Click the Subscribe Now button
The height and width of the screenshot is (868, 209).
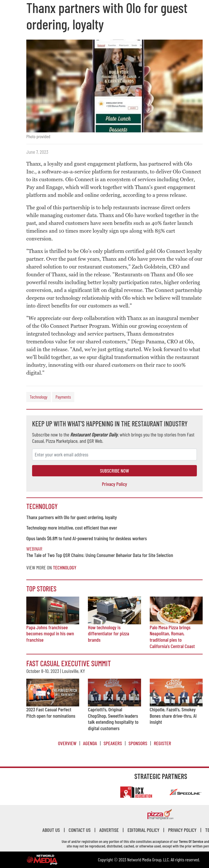tap(114, 471)
